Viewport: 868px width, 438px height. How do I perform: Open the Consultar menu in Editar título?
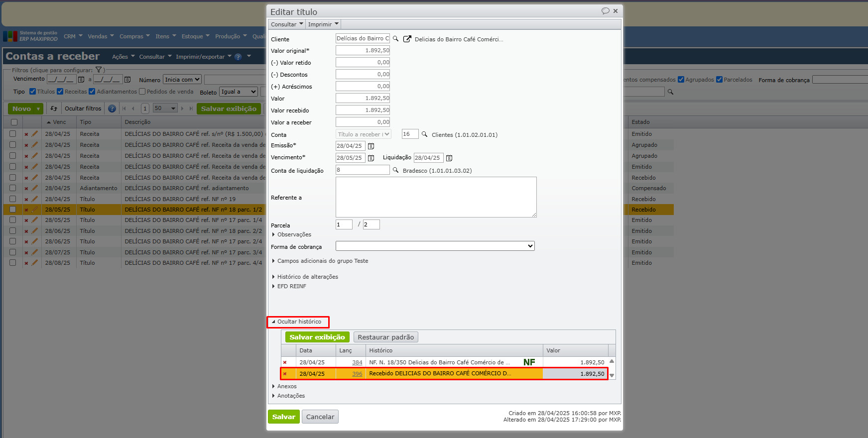point(286,24)
